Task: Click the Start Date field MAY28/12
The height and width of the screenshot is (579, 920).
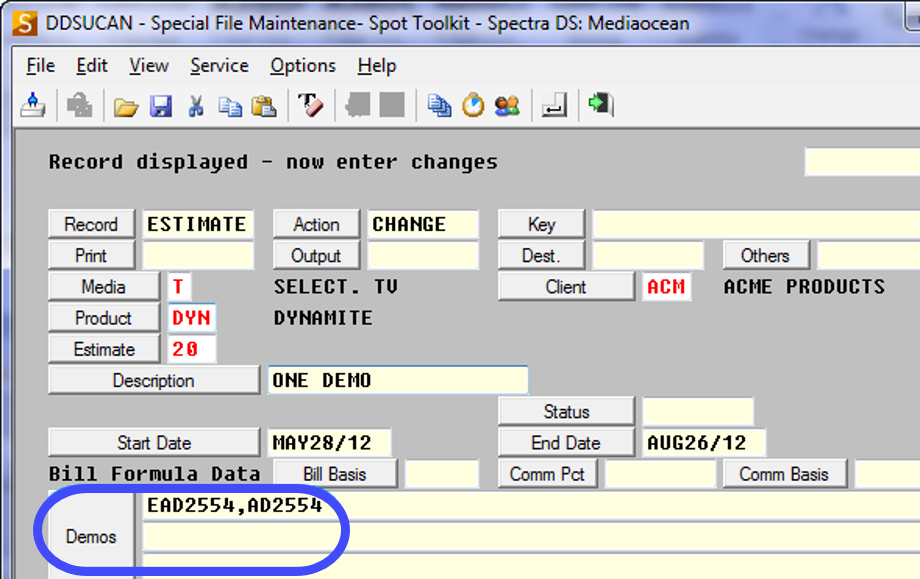Action: point(329,442)
